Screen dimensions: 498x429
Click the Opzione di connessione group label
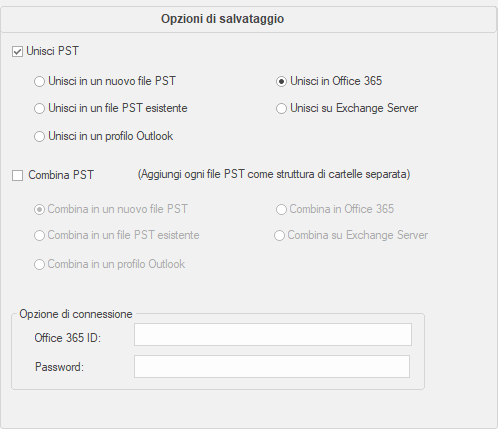coord(76,314)
